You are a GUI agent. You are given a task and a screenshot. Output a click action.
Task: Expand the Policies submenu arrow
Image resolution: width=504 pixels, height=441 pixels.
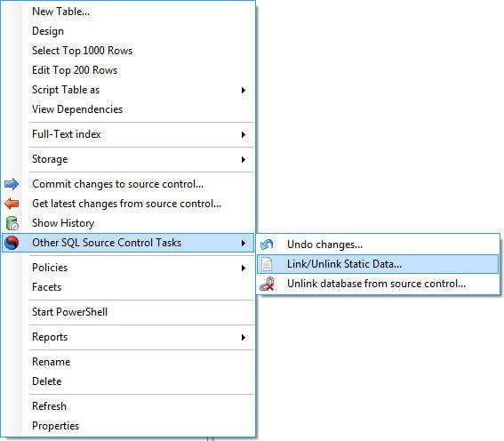coord(244,268)
